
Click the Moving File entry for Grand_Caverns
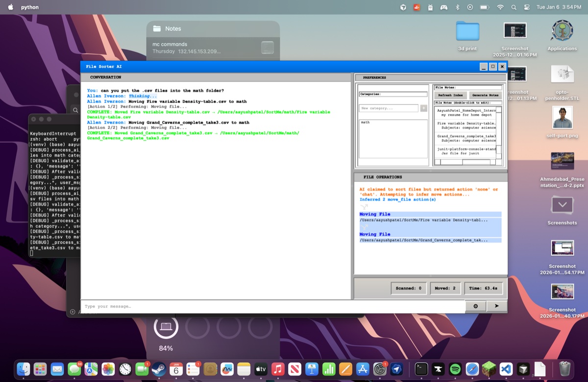(x=430, y=237)
